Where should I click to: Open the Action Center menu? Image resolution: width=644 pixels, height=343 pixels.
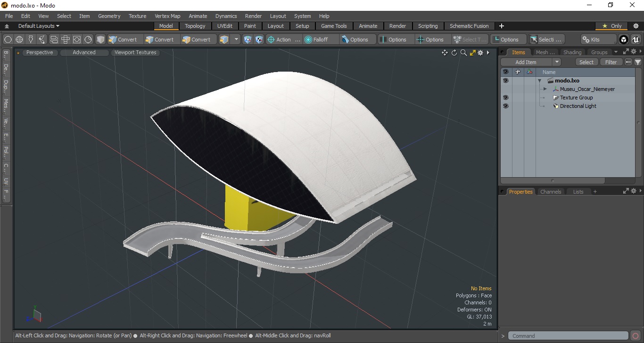284,40
